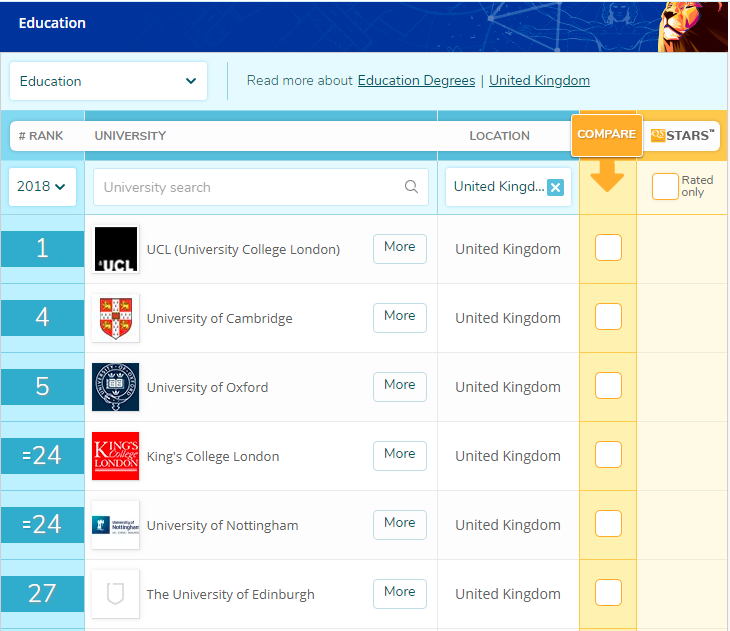Image resolution: width=730 pixels, height=631 pixels.
Task: Select compare checkbox for University of Nottingham
Action: 608,524
